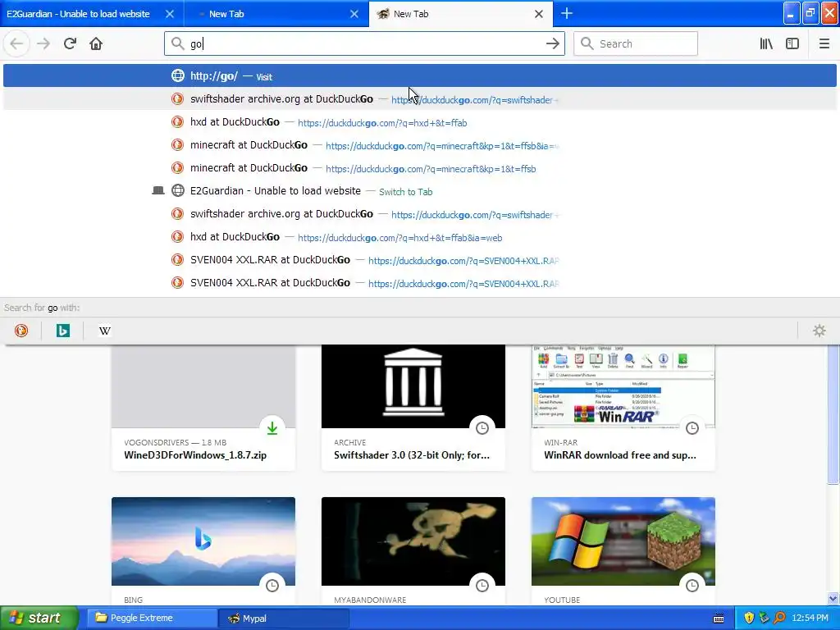Open the WinRAR download thumbnail
840x630 pixels.
coord(623,386)
